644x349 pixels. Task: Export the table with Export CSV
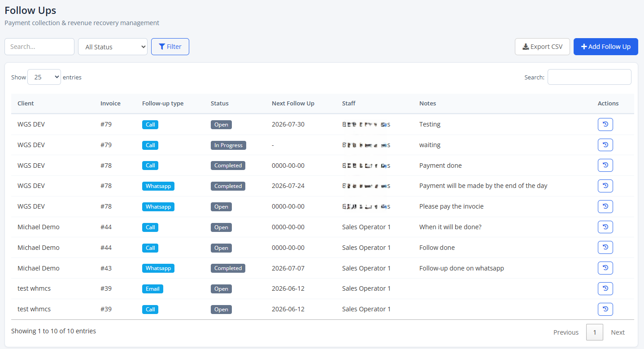coord(542,47)
